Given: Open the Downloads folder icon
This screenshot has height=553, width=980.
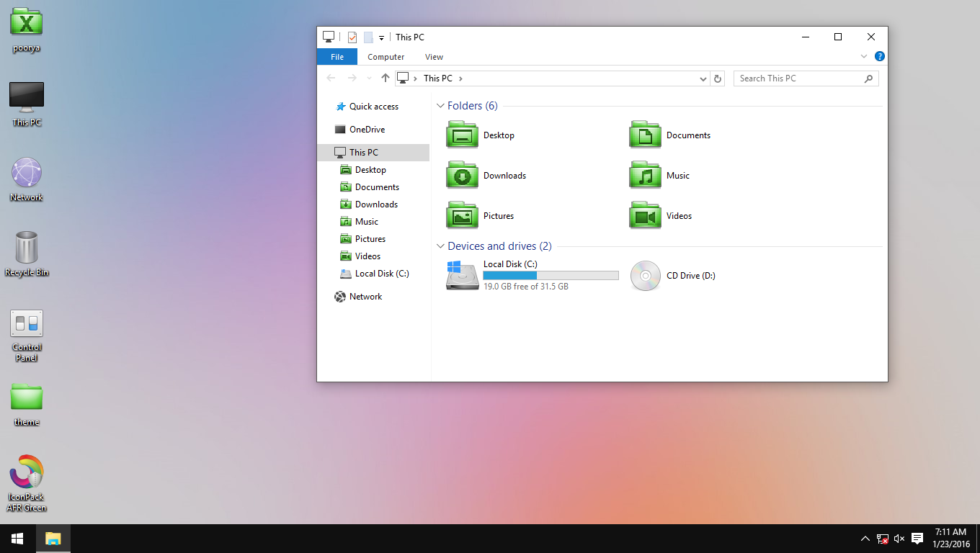Looking at the screenshot, I should tap(462, 175).
